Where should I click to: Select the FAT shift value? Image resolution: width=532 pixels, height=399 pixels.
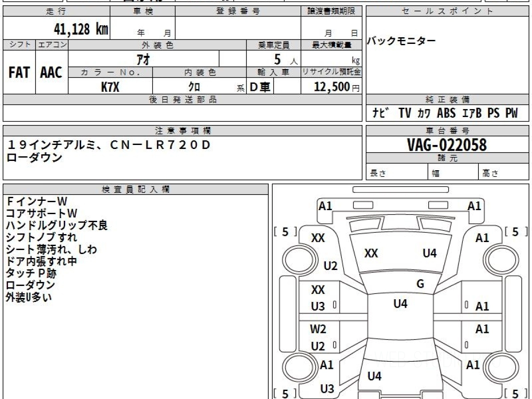tap(19, 72)
